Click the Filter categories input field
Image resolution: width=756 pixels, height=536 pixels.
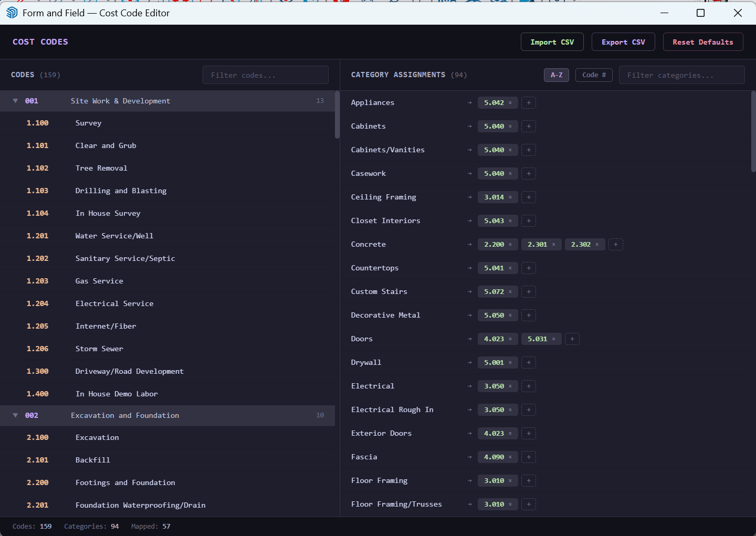pos(681,75)
